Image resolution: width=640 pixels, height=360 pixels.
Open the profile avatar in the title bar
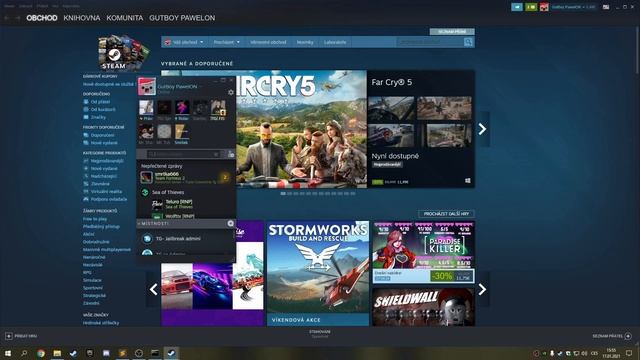[x=544, y=7]
